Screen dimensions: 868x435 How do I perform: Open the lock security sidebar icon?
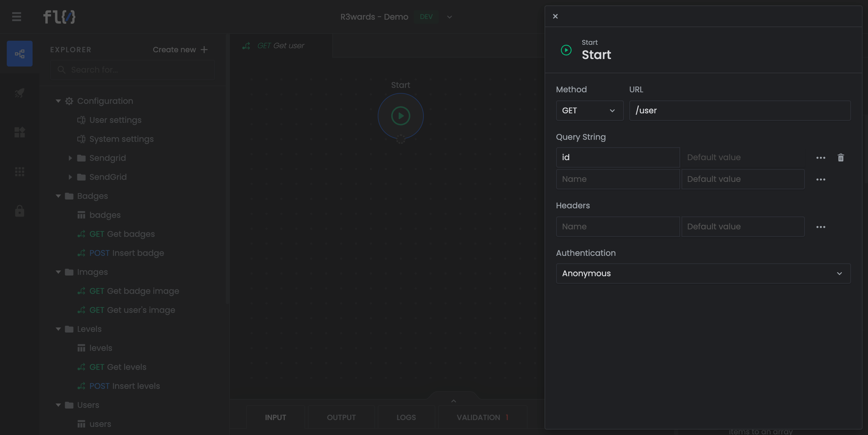tap(20, 211)
